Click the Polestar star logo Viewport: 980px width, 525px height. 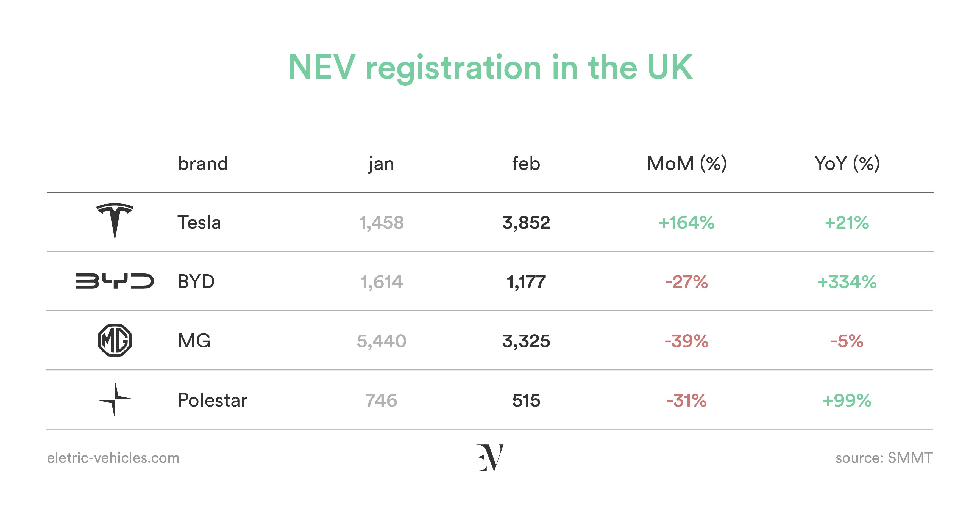click(115, 399)
